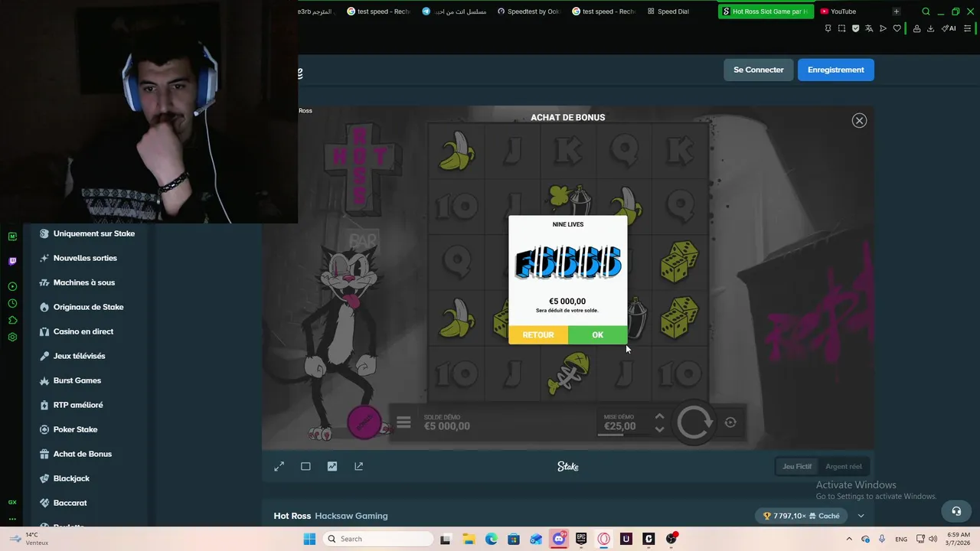Select Jeu Fictif demo mode
The width and height of the screenshot is (980, 551).
pos(797,466)
